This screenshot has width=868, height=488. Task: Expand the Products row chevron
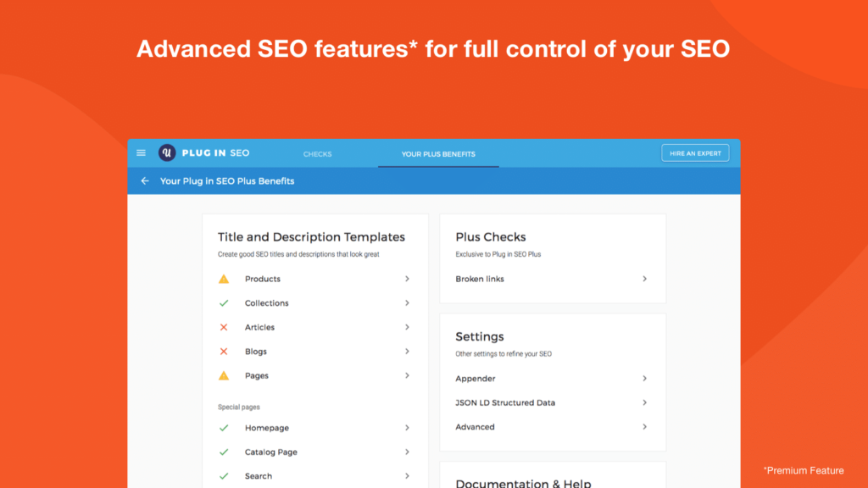click(x=407, y=279)
